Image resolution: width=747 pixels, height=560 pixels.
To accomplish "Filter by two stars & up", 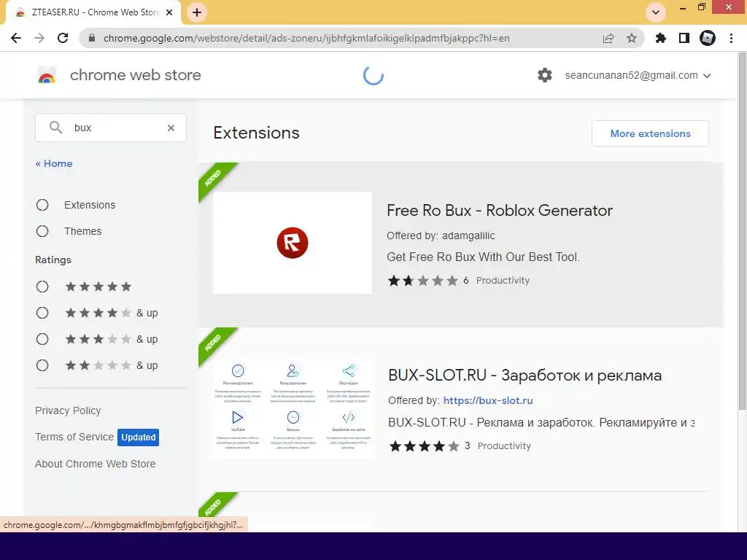I will (42, 365).
